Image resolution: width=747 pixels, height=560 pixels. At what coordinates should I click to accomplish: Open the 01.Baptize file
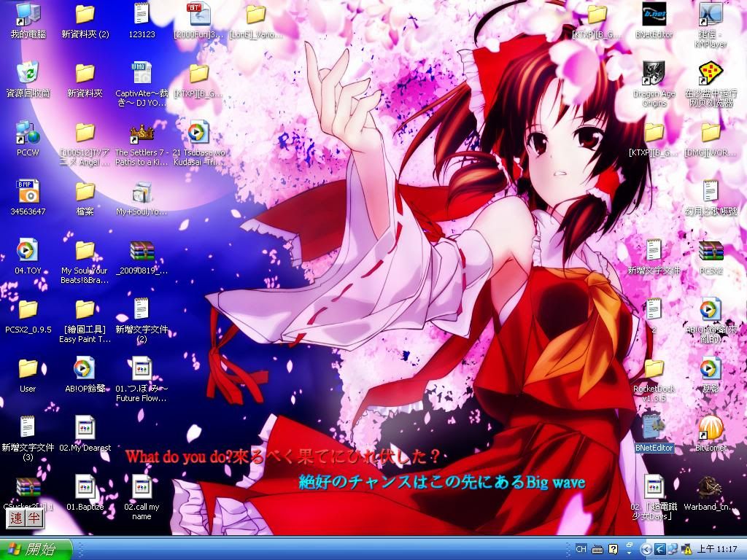tap(85, 487)
